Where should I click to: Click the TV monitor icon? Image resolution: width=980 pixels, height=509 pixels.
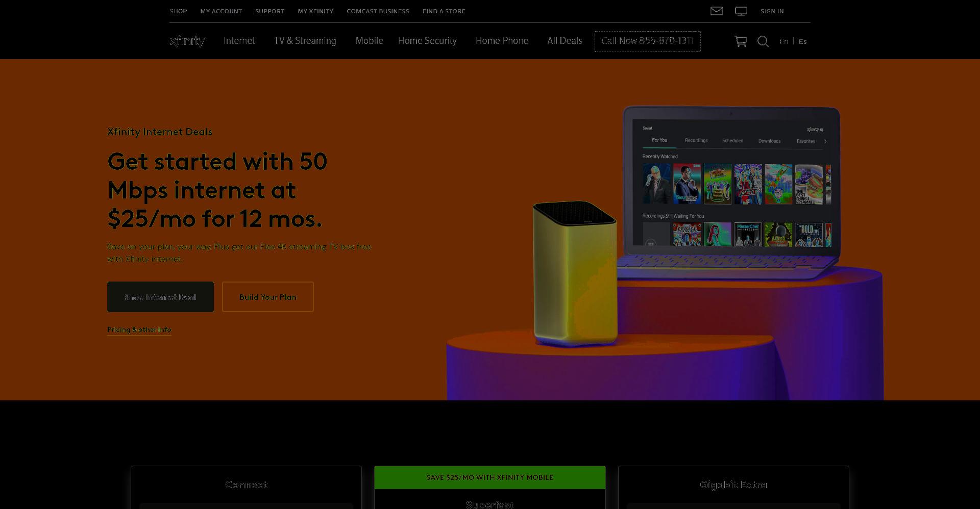[x=741, y=11]
